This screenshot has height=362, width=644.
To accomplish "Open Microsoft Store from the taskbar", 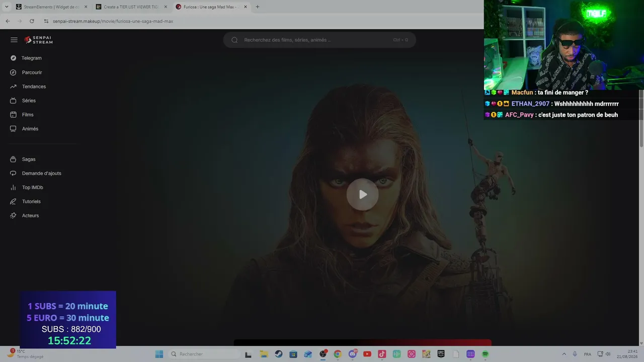I will [x=293, y=354].
